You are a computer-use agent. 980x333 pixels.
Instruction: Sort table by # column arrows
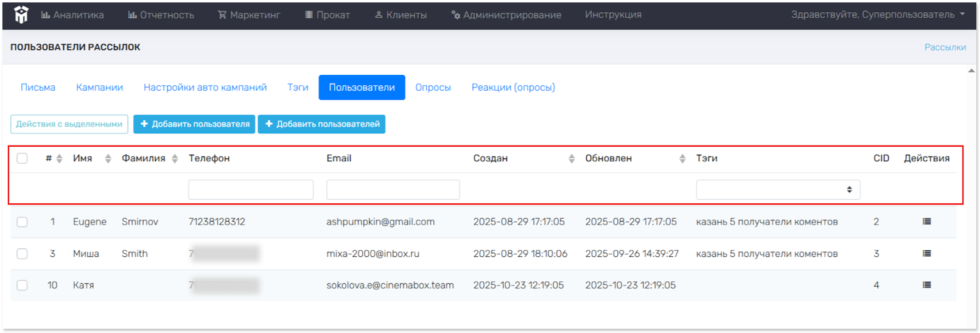(x=59, y=158)
